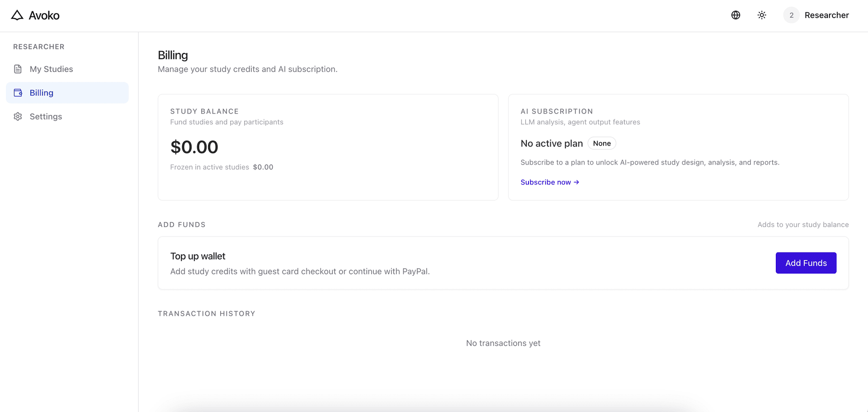Click the arrow icon beside Subscribe now
Image resolution: width=868 pixels, height=412 pixels.
click(x=576, y=182)
